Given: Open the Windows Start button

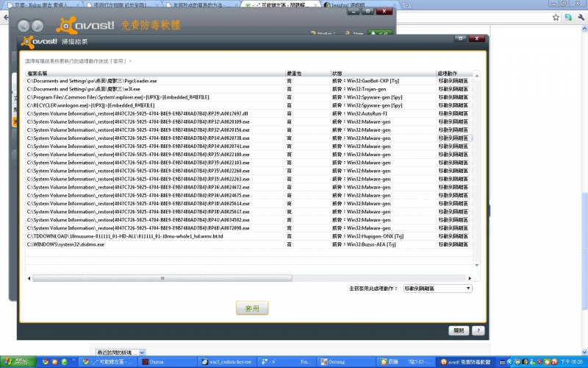Looking at the screenshot, I should [18, 362].
